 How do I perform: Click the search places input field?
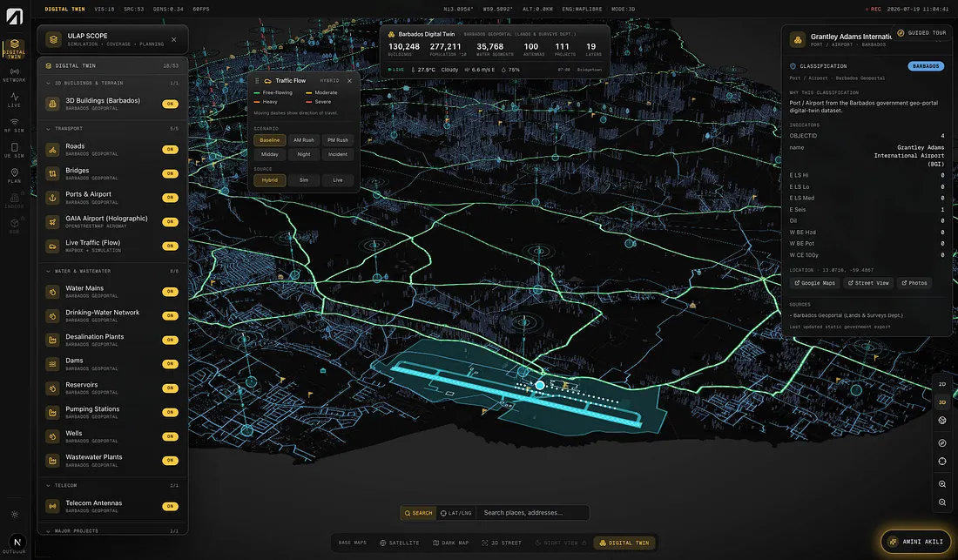(x=533, y=513)
